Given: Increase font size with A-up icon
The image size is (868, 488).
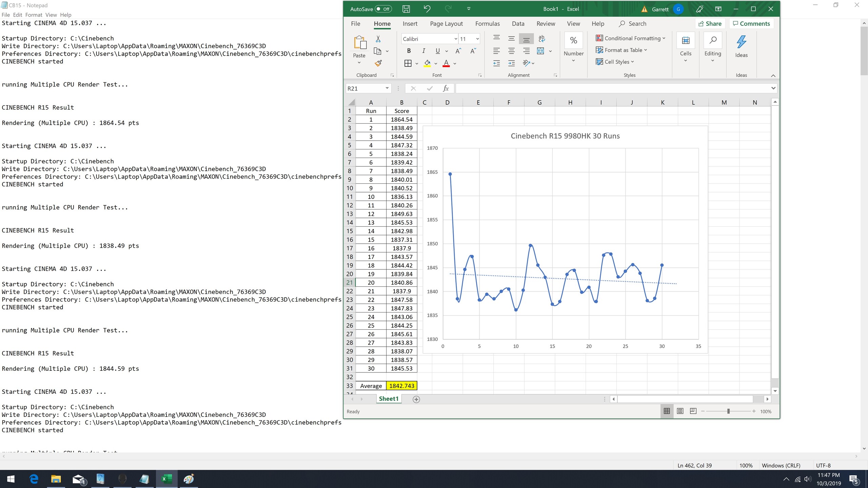Looking at the screenshot, I should 458,51.
